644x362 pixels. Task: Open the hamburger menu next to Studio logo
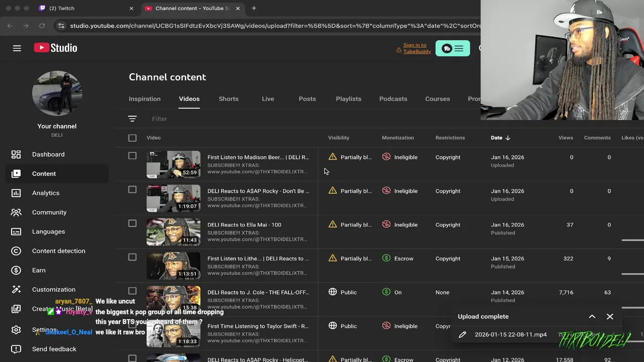click(17, 48)
